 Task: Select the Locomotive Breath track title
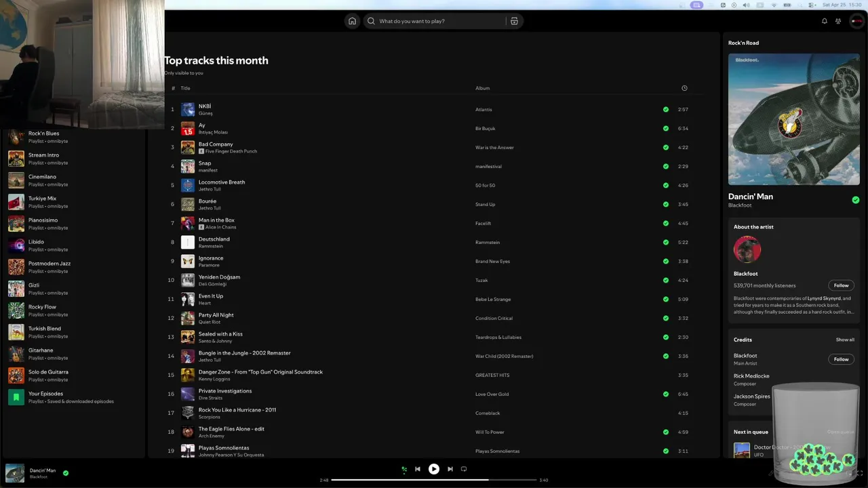pyautogui.click(x=222, y=182)
